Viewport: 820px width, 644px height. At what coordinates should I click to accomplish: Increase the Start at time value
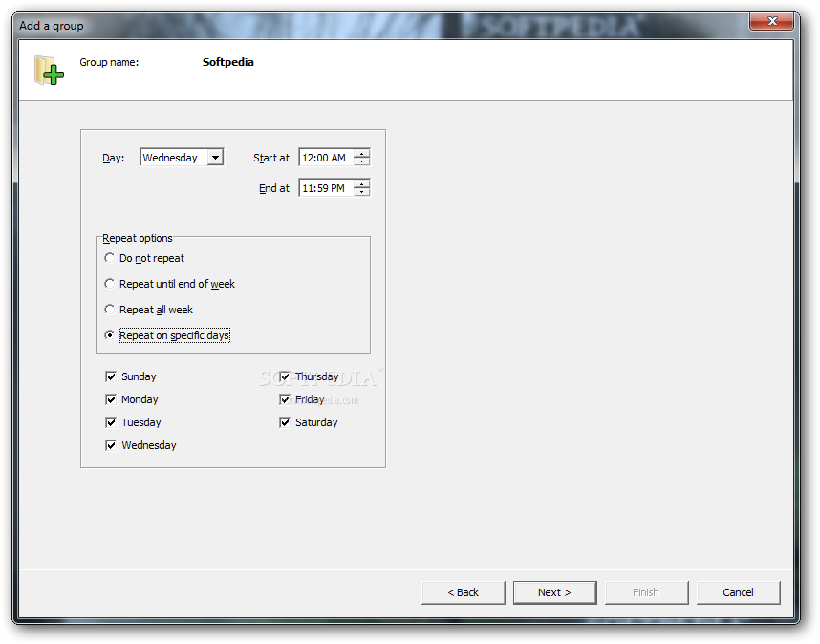coord(361,153)
